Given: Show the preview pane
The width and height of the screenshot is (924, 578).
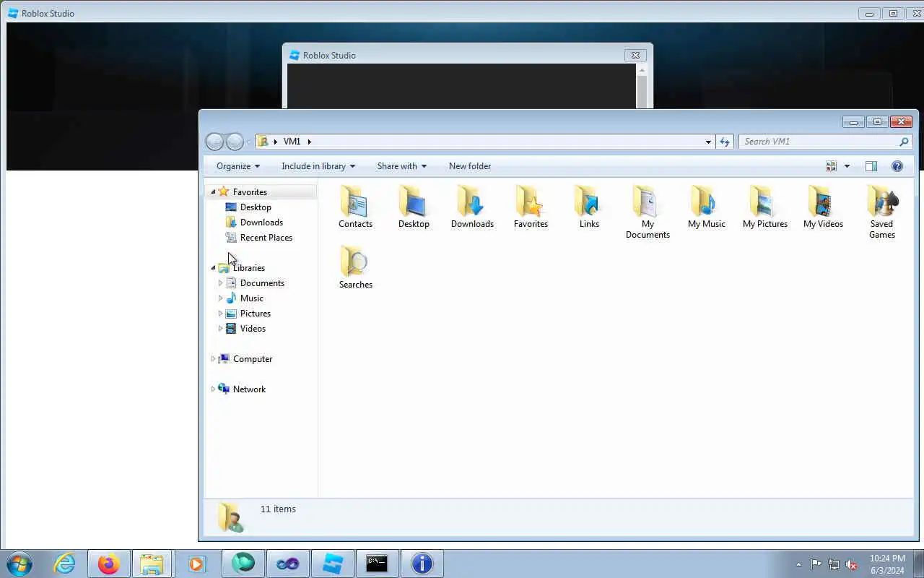Looking at the screenshot, I should click(871, 166).
